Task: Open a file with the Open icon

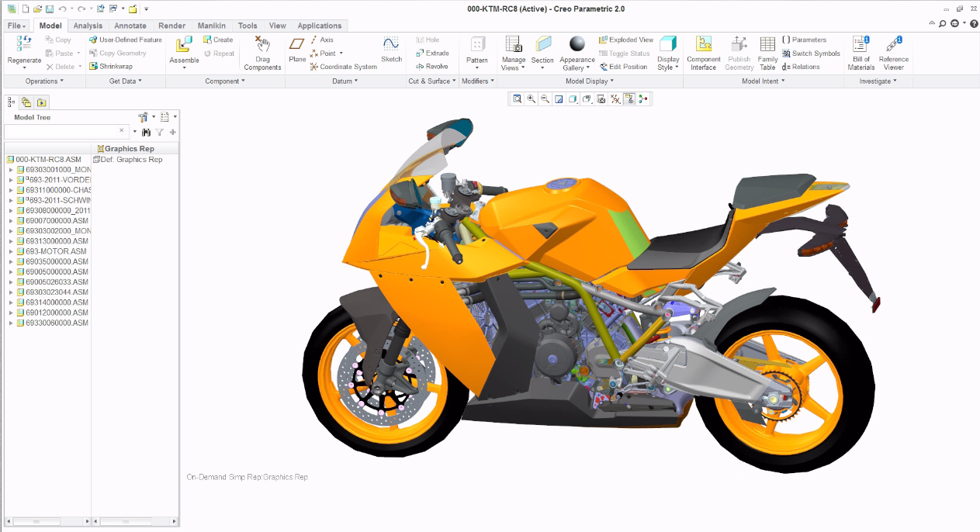Action: (36, 9)
